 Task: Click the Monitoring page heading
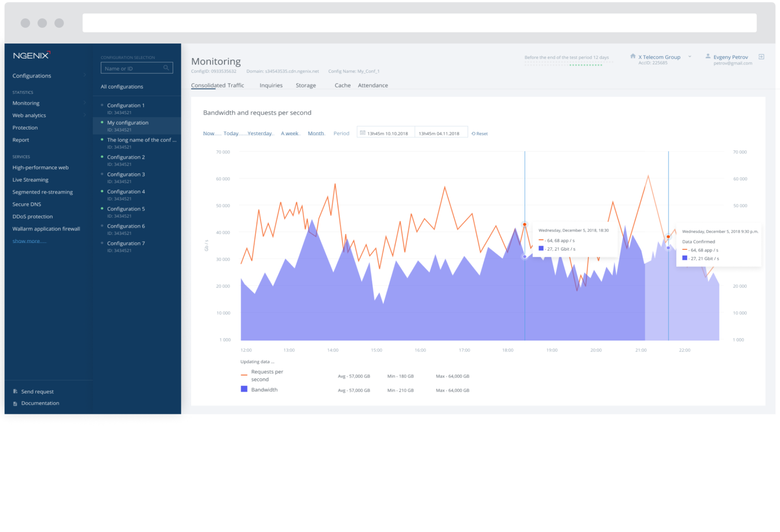point(216,61)
